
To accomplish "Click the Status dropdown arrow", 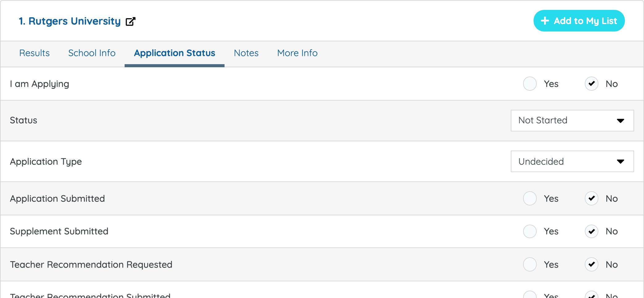I will click(x=620, y=121).
